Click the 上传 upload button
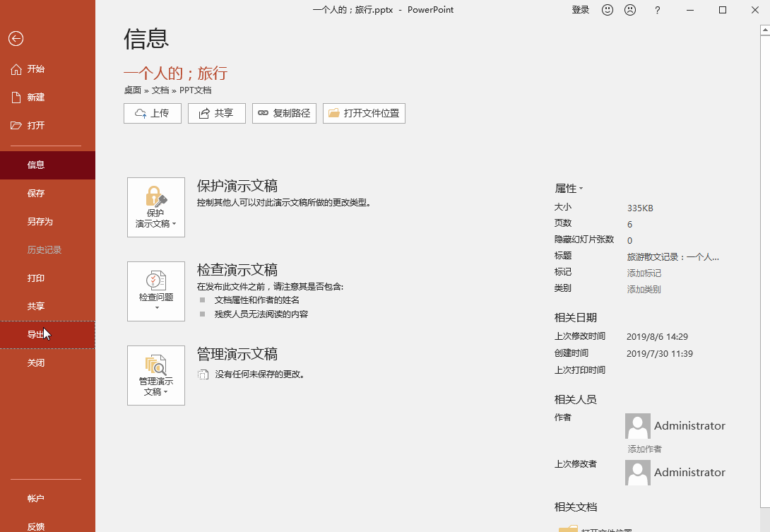 pos(153,113)
